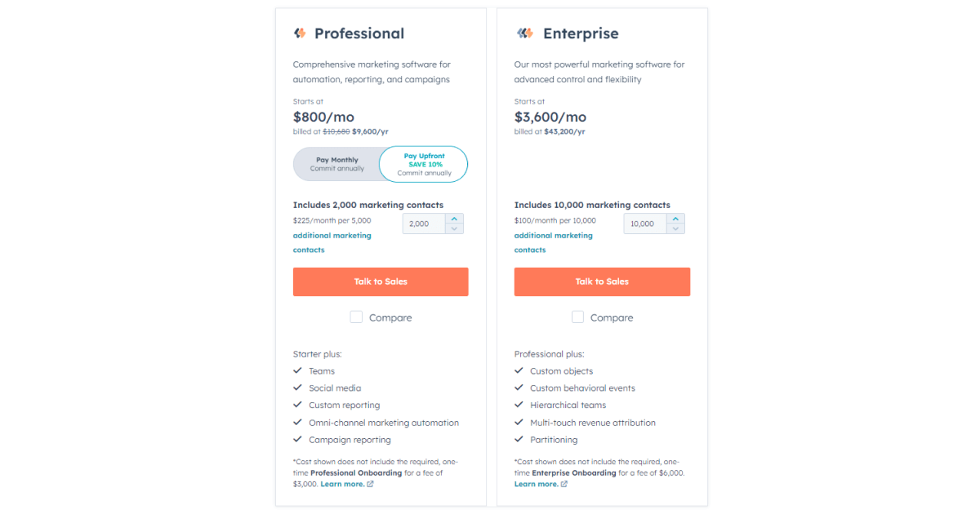Increase Enterprise contacts with the up stepper arrow

pyautogui.click(x=676, y=219)
